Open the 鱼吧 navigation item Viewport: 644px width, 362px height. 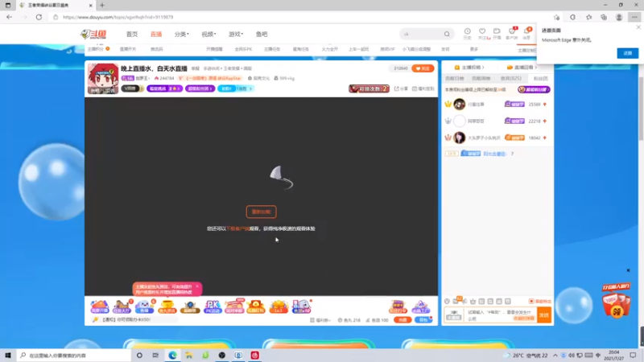[x=262, y=34]
